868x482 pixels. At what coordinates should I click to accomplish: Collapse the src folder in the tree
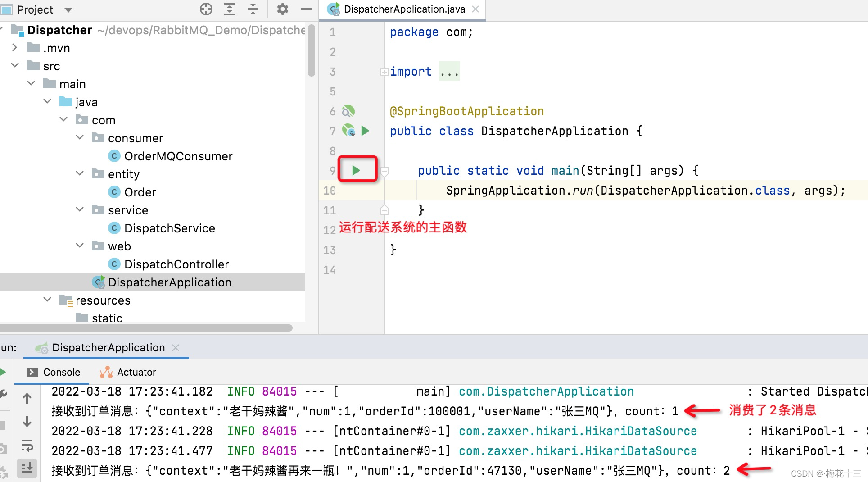[x=15, y=65]
